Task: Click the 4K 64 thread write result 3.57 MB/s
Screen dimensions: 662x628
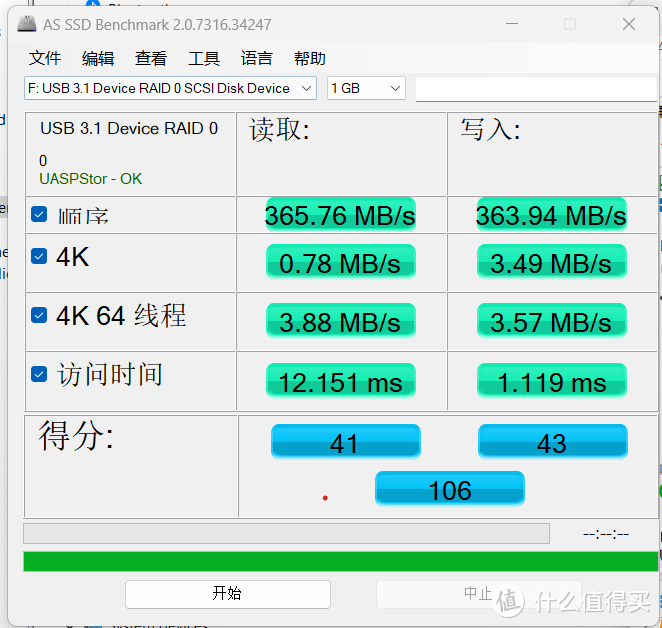Action: point(551,321)
